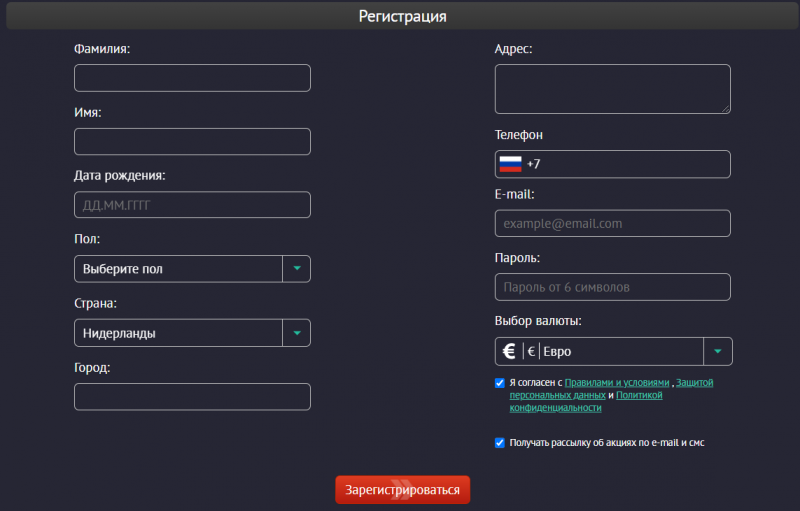The height and width of the screenshot is (511, 800).
Task: Focus the Фамилия surname input field
Action: (x=192, y=78)
